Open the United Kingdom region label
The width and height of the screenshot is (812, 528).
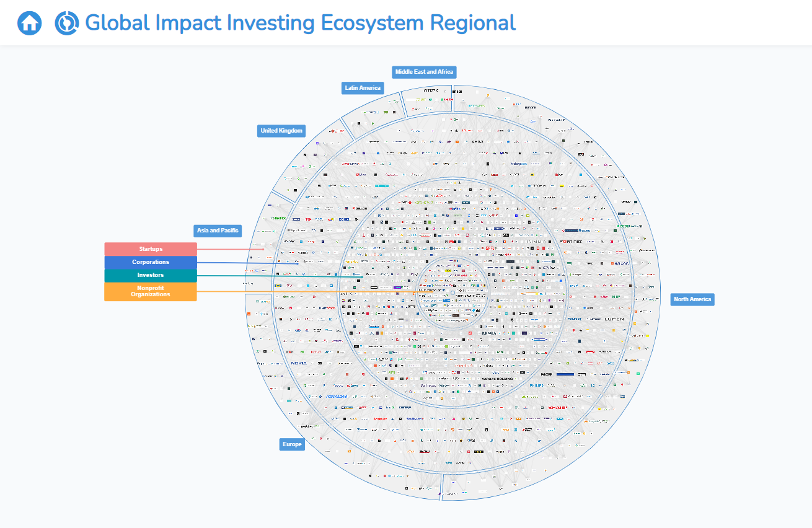[281, 131]
